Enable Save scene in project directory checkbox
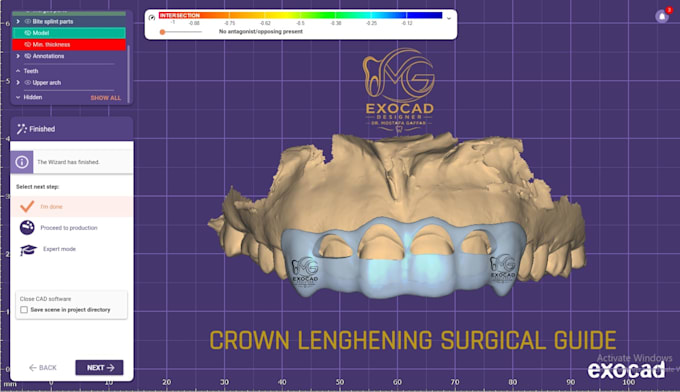680x392 pixels. tap(24, 310)
